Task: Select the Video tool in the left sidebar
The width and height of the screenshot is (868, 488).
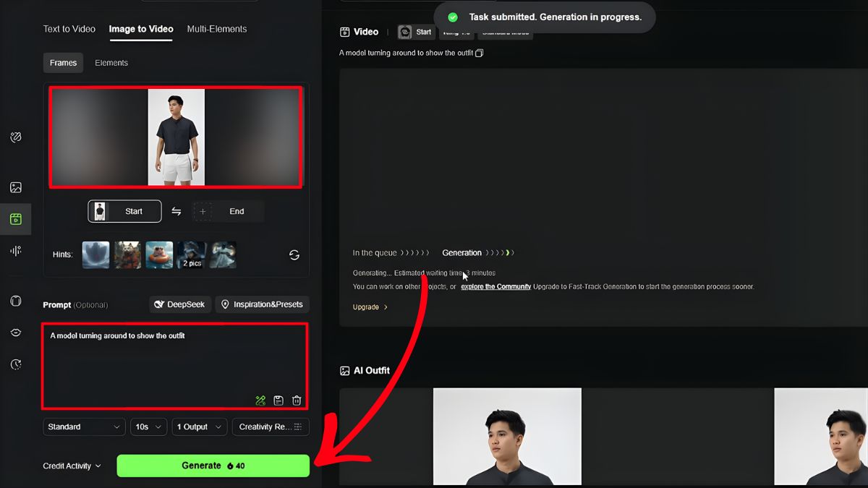Action: [16, 220]
